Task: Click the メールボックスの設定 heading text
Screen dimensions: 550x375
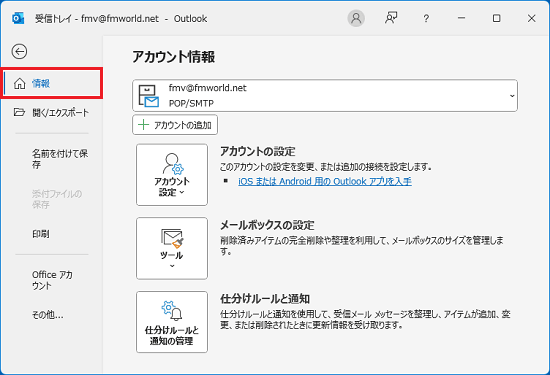Action: point(267,225)
